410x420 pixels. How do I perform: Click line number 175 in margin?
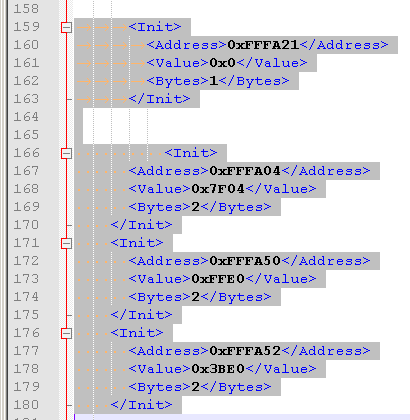(x=26, y=315)
